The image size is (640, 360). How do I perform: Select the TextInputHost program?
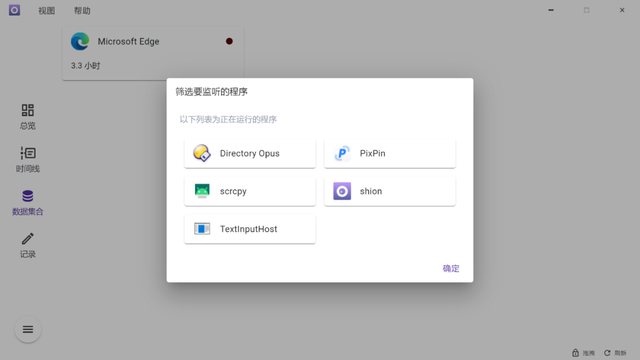[249, 229]
